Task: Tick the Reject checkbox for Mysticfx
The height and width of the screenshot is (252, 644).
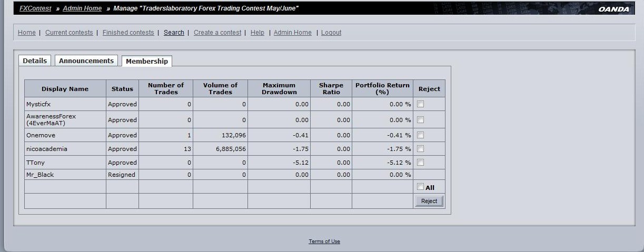Action: pos(420,104)
